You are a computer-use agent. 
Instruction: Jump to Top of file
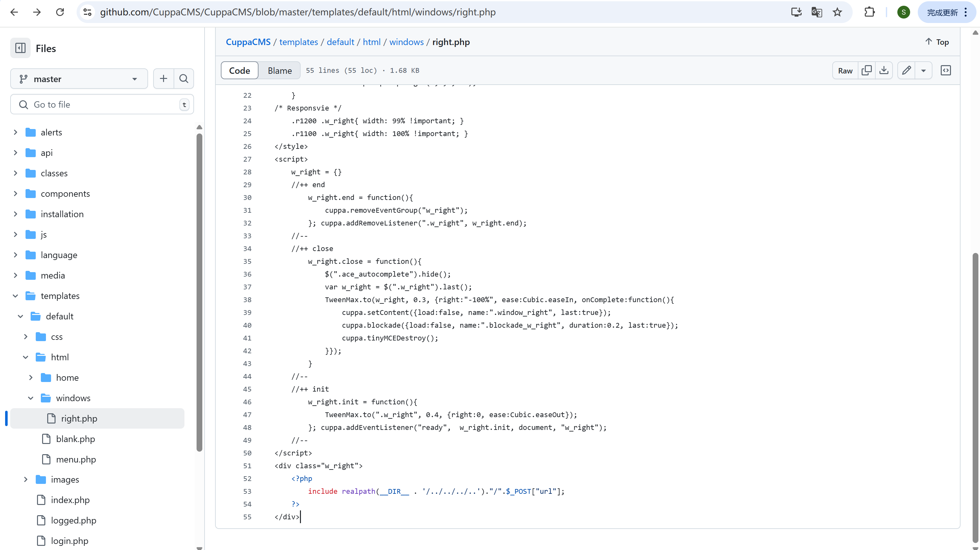(937, 42)
